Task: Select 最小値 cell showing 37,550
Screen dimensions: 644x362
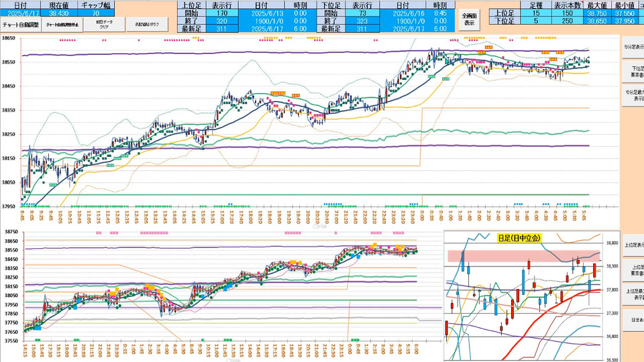Action: point(625,13)
